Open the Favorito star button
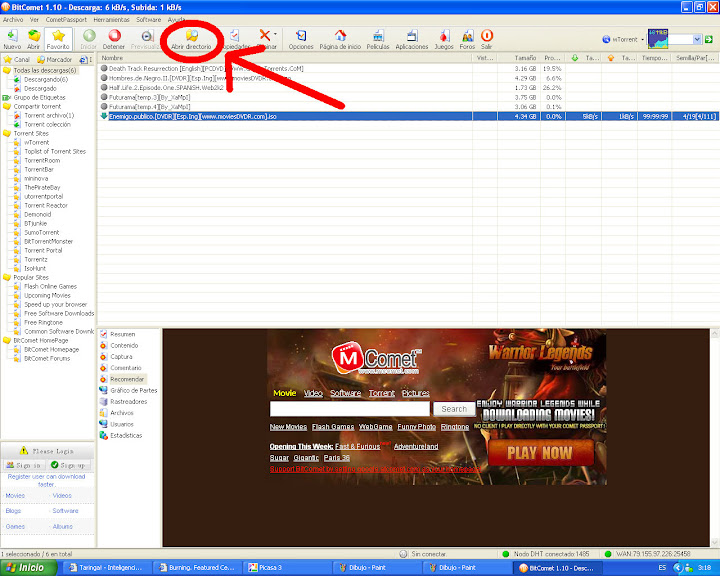 coord(58,40)
